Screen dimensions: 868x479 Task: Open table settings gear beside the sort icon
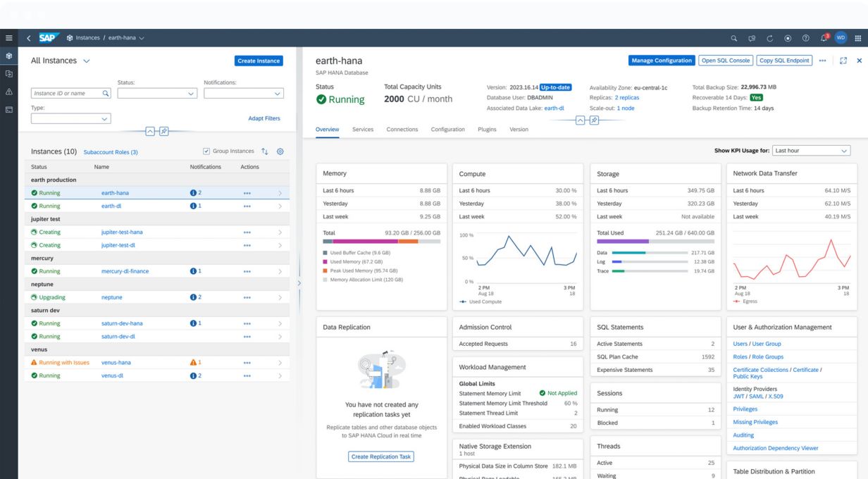click(280, 151)
